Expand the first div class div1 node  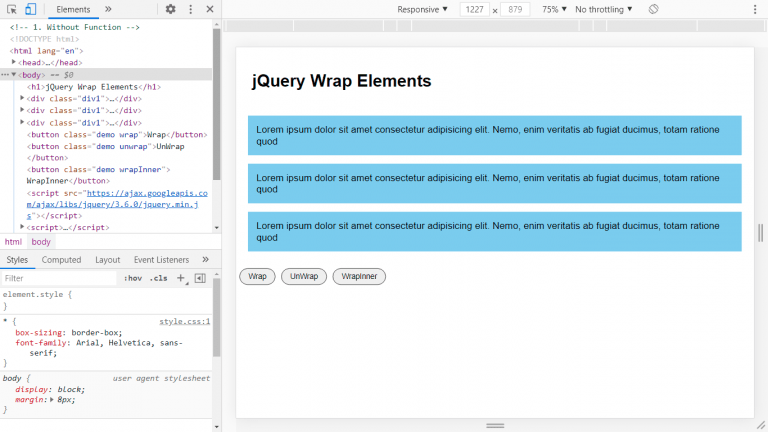22,98
